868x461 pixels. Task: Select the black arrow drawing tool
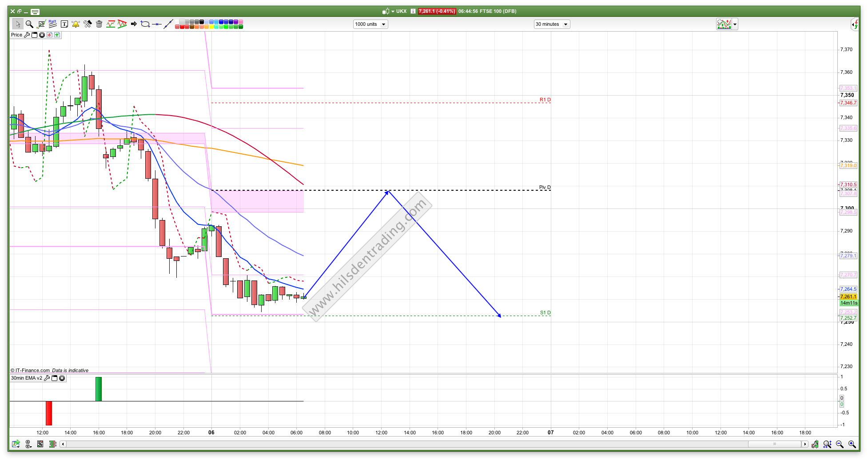click(134, 24)
